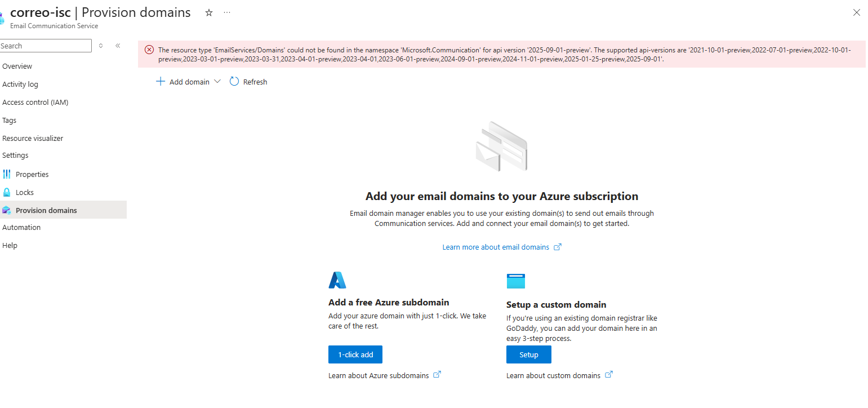Image resolution: width=868 pixels, height=408 pixels.
Task: Open the Resource visualizer
Action: [33, 138]
